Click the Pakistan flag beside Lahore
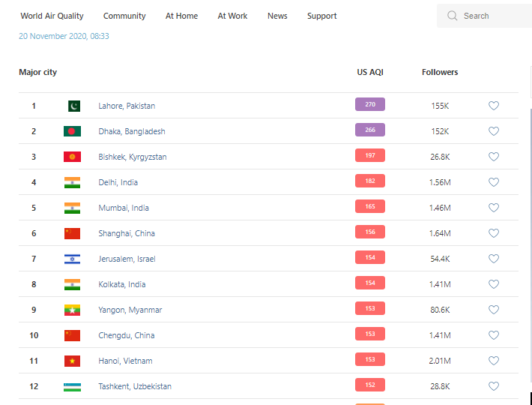The width and height of the screenshot is (532, 405). pyautogui.click(x=73, y=106)
